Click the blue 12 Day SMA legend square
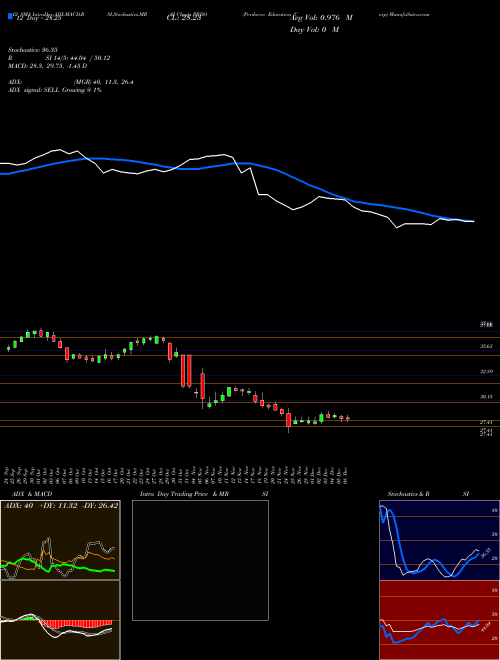This screenshot has height=660, width=500. (x=11, y=16)
